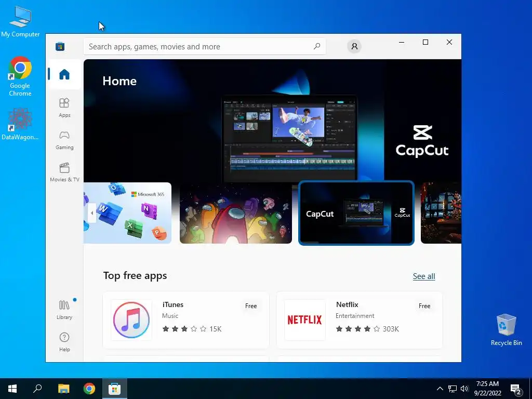
Task: Click the Top free apps heading
Action: [x=135, y=275]
